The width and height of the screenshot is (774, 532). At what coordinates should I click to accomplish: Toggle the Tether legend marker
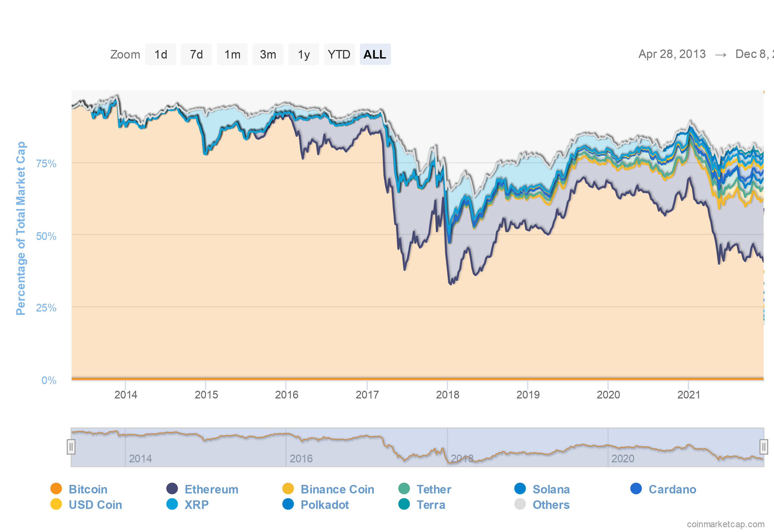[x=405, y=489]
